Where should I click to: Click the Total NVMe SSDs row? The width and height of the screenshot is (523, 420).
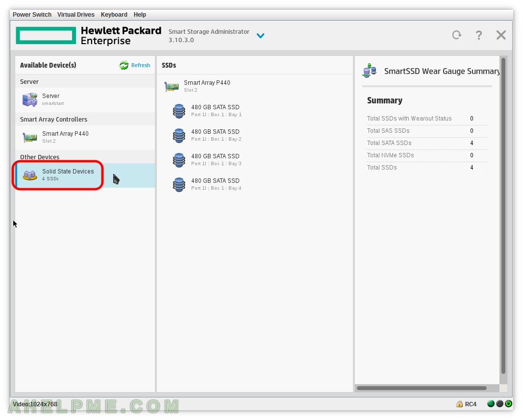tap(427, 155)
